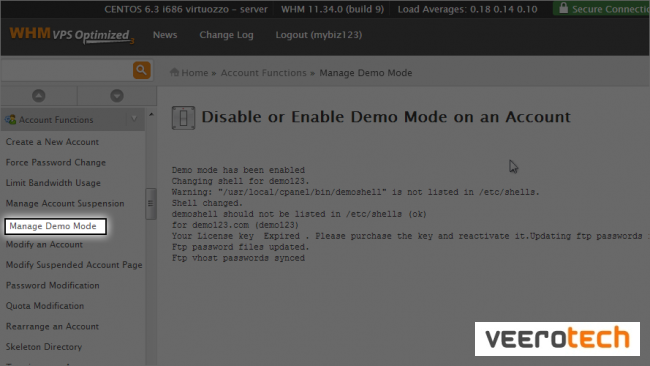Click the WHM VPS Optimized logo

point(72,35)
